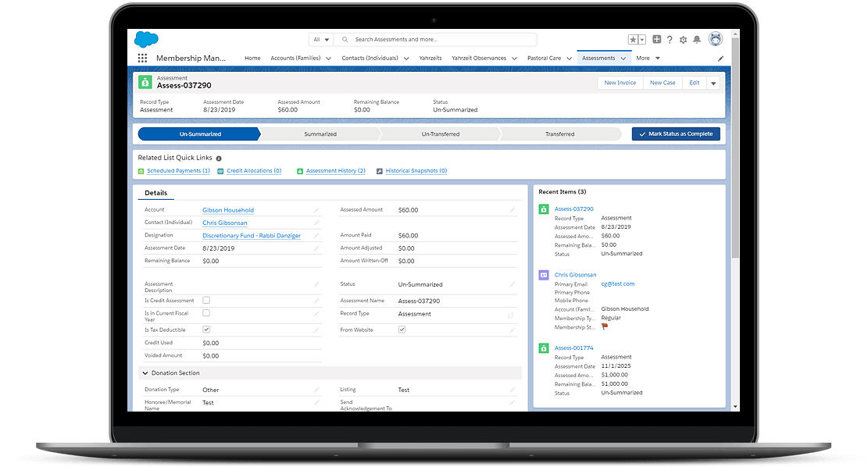Click the Assess-037290 icon in Recent Items
868x467 pixels.
tap(544, 209)
